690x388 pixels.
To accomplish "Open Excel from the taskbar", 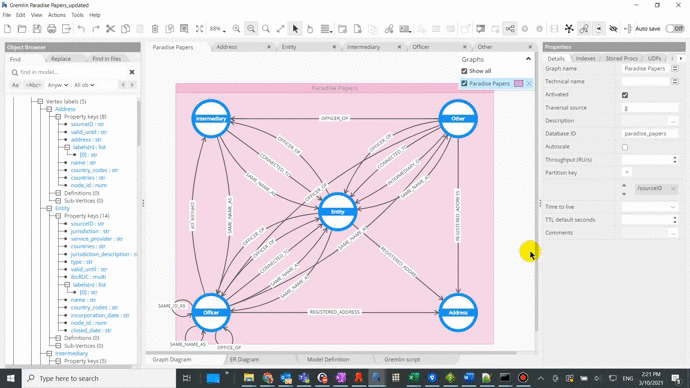I will [x=414, y=378].
